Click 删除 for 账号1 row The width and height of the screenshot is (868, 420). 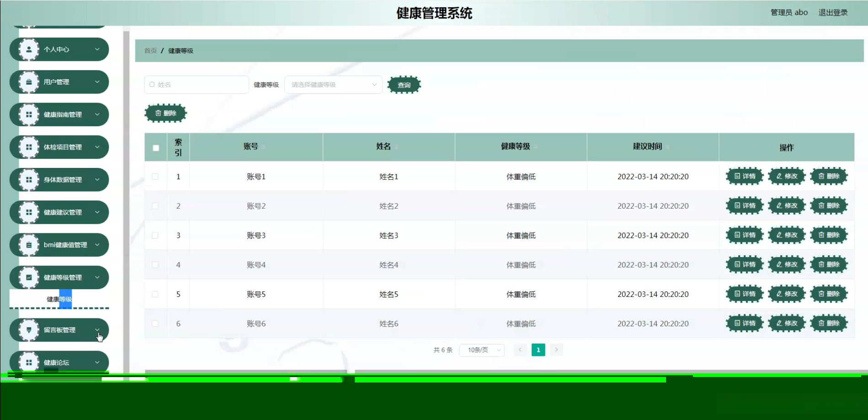[829, 176]
